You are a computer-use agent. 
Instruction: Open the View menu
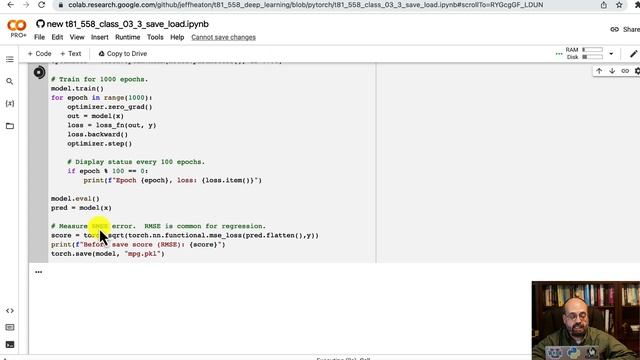(x=77, y=37)
